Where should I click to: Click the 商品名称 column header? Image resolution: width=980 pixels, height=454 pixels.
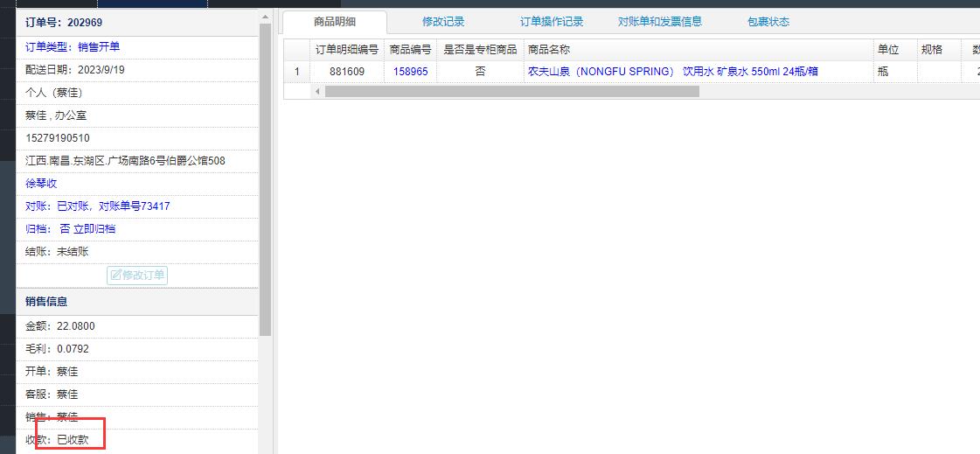pos(549,50)
